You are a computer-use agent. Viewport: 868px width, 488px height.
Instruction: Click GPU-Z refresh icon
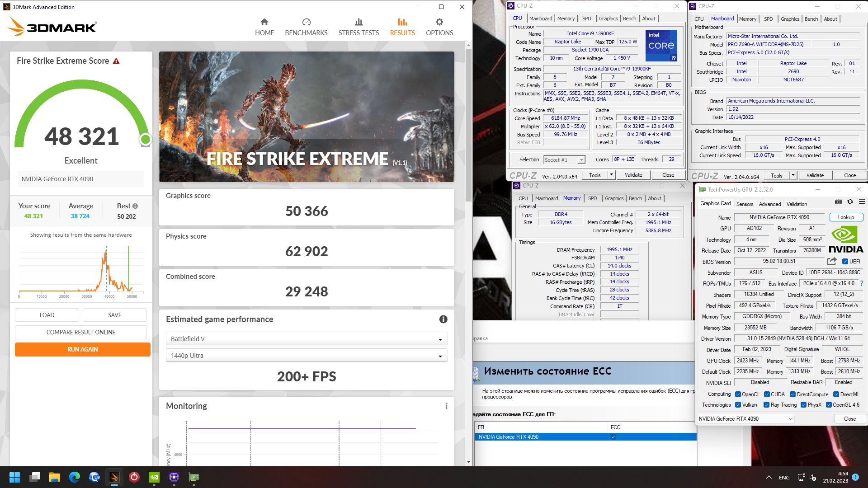click(850, 202)
